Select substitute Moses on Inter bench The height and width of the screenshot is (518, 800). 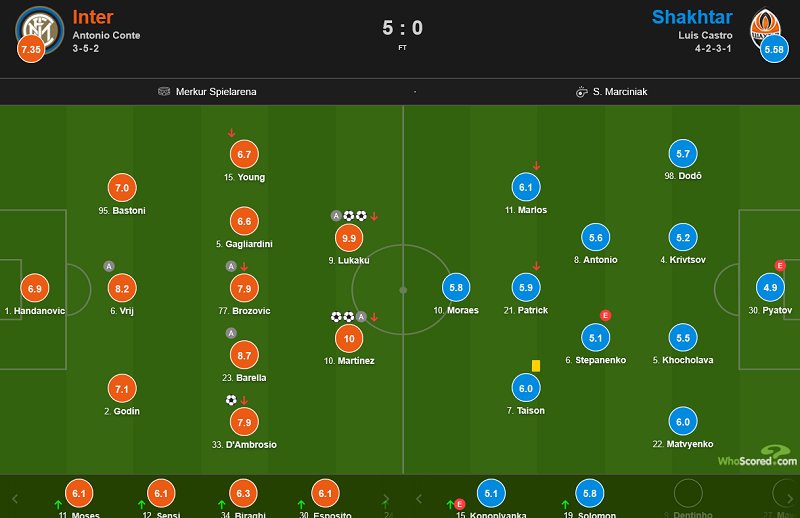click(78, 494)
